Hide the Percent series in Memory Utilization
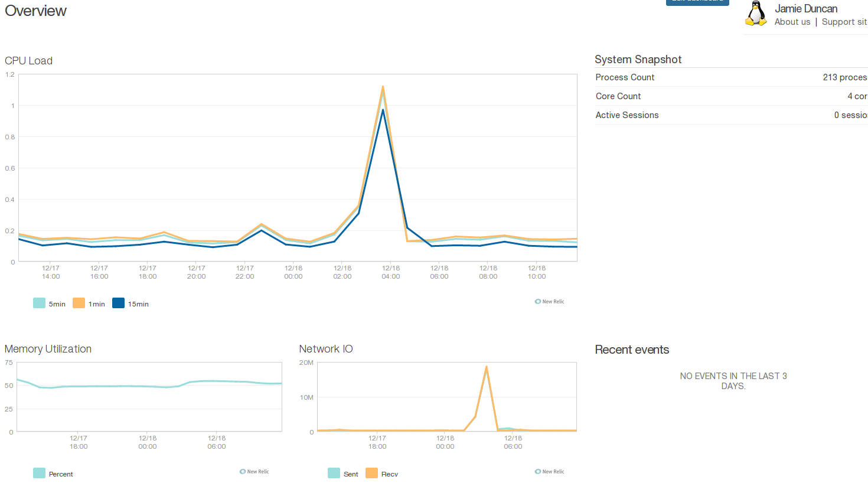868x483 pixels. tap(40, 474)
